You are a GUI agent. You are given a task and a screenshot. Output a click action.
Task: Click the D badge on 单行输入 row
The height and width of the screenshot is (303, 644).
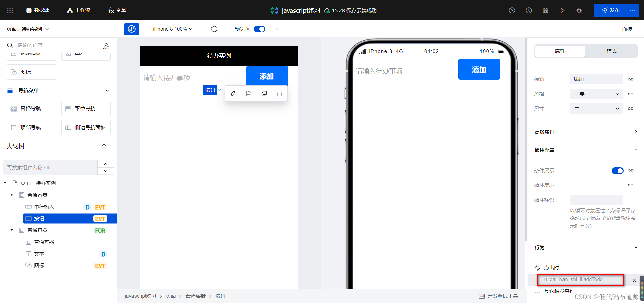[x=87, y=207]
